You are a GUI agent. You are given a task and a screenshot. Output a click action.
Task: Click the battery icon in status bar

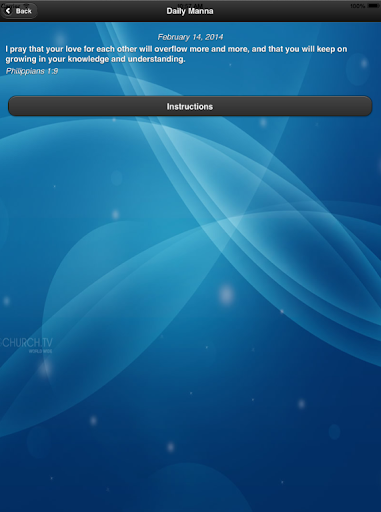373,6
